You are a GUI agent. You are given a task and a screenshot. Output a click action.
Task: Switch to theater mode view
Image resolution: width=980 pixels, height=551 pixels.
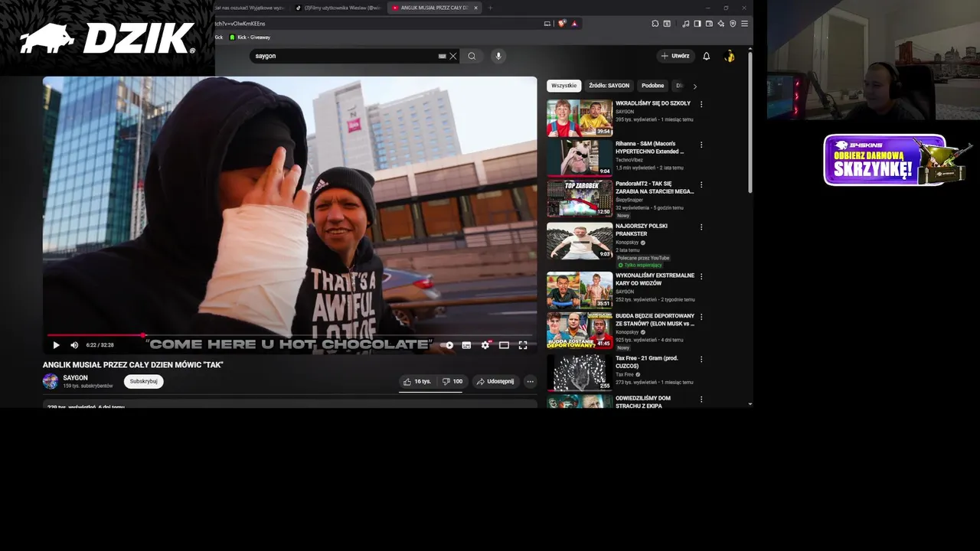click(504, 345)
